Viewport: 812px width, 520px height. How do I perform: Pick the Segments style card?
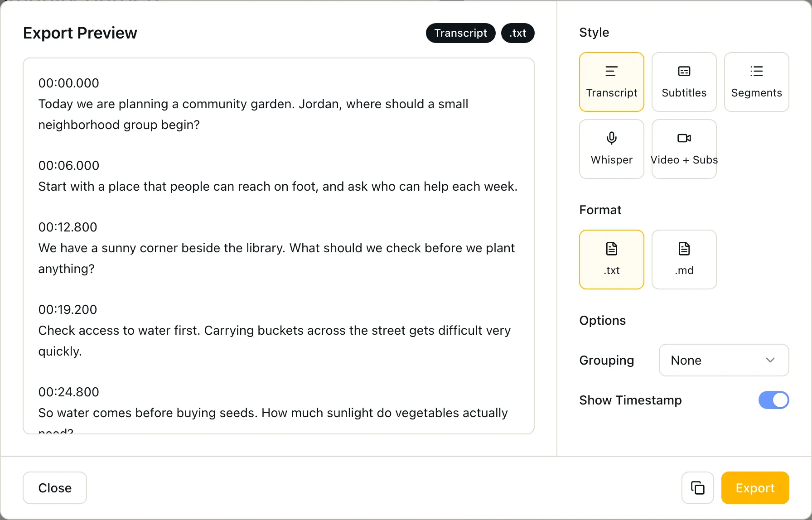756,82
